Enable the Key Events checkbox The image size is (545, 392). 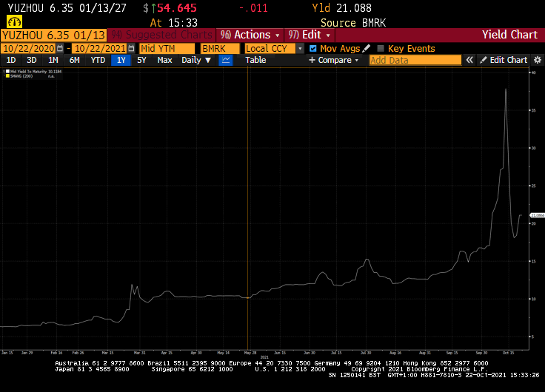(x=381, y=48)
